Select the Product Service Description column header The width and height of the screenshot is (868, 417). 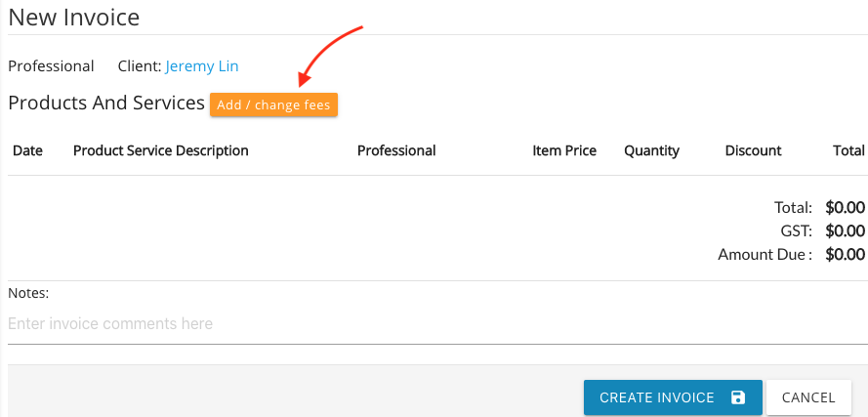tap(160, 150)
